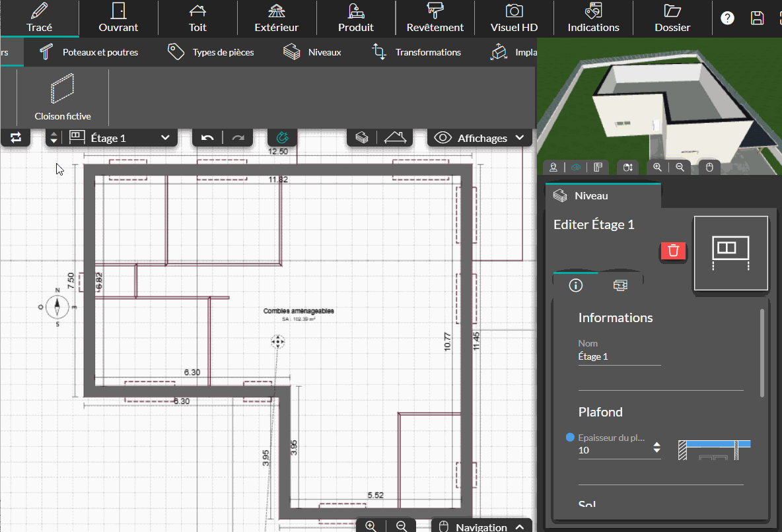Select Poteaux et poutres tools
The height and width of the screenshot is (532, 782).
tap(89, 52)
